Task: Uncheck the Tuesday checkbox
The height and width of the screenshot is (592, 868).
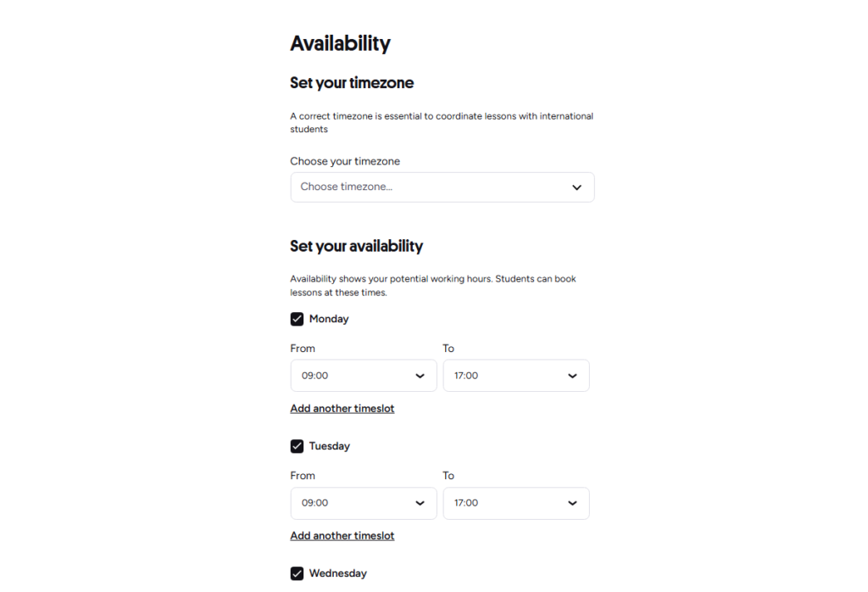Action: click(x=297, y=446)
